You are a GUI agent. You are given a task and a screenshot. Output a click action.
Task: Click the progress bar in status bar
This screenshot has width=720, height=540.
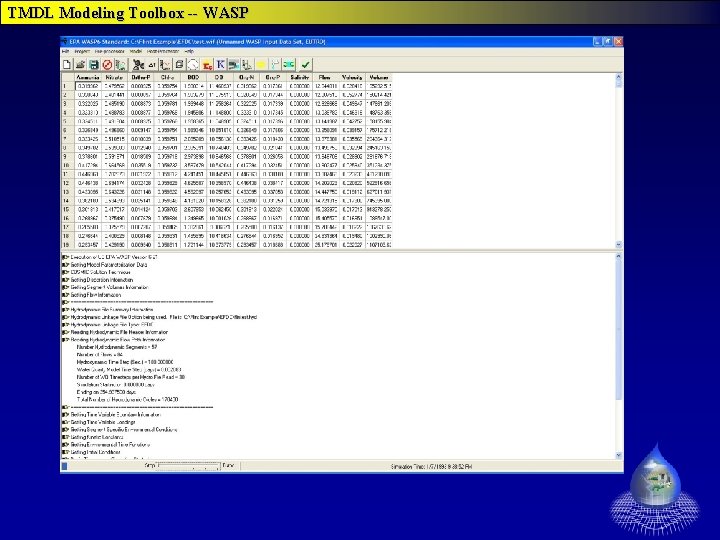click(x=188, y=466)
